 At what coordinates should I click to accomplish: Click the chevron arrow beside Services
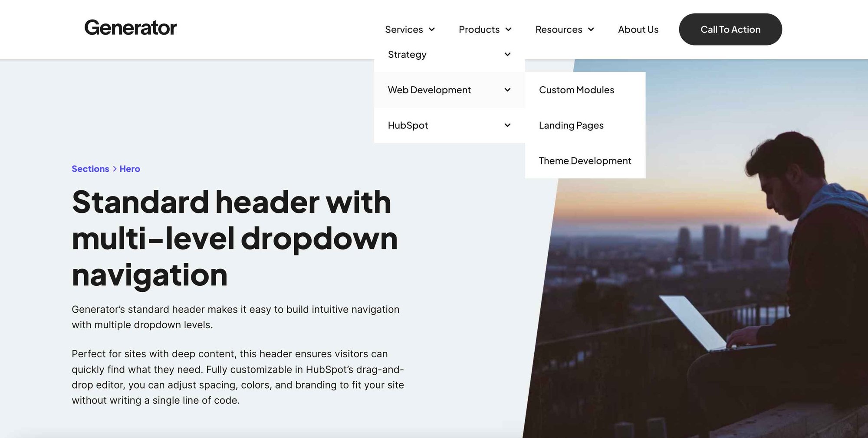[432, 29]
